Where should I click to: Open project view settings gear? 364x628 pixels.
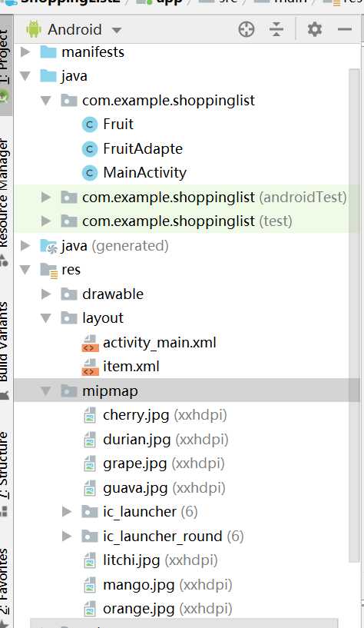(x=314, y=29)
